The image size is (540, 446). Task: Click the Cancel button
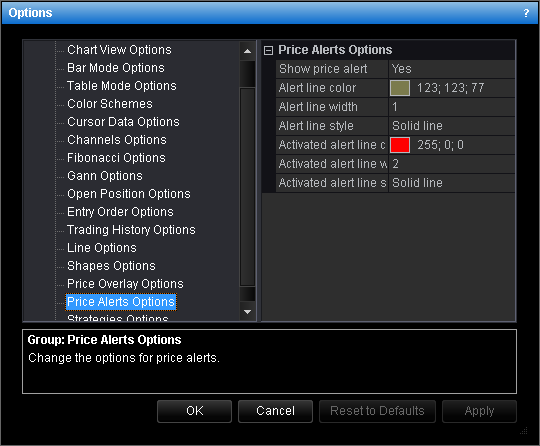[x=276, y=411]
